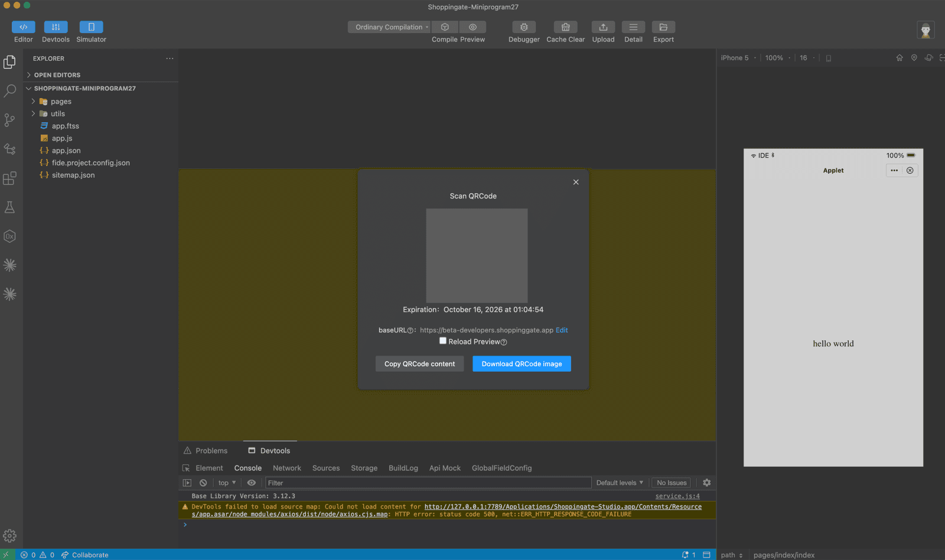Toggle the Simulator panel button

click(x=91, y=27)
